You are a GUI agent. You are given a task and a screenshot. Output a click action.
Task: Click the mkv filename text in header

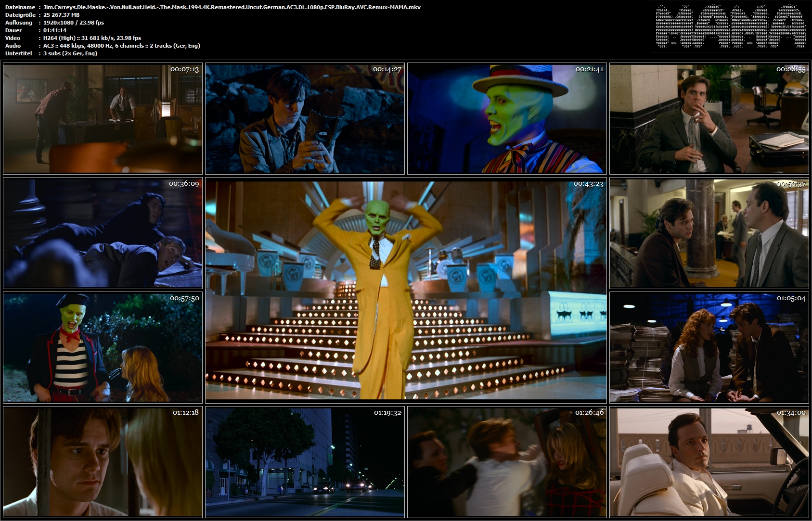[x=232, y=7]
